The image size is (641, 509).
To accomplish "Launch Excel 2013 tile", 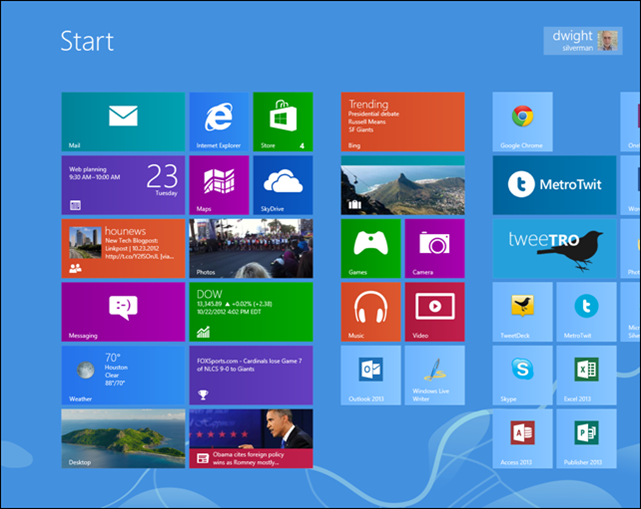I will [586, 375].
